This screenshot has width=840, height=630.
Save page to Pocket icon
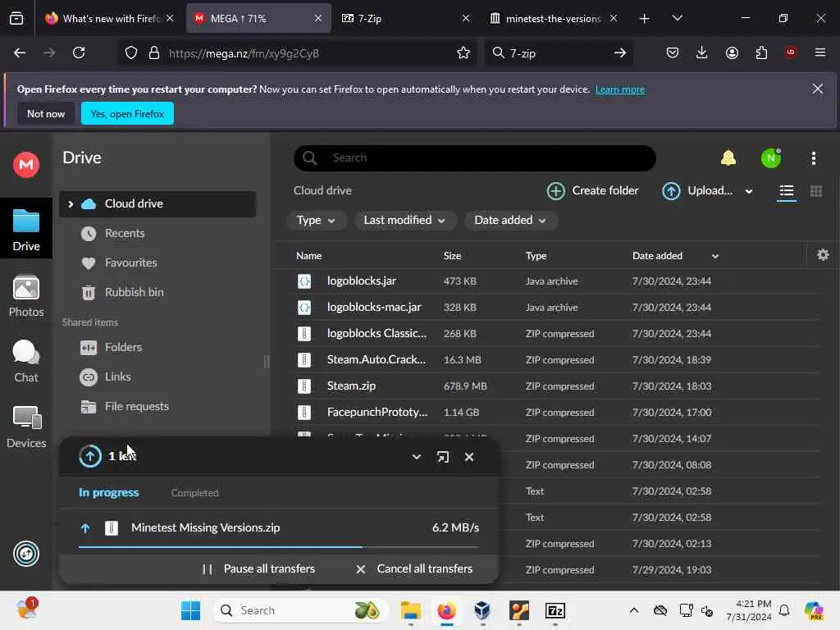click(673, 52)
